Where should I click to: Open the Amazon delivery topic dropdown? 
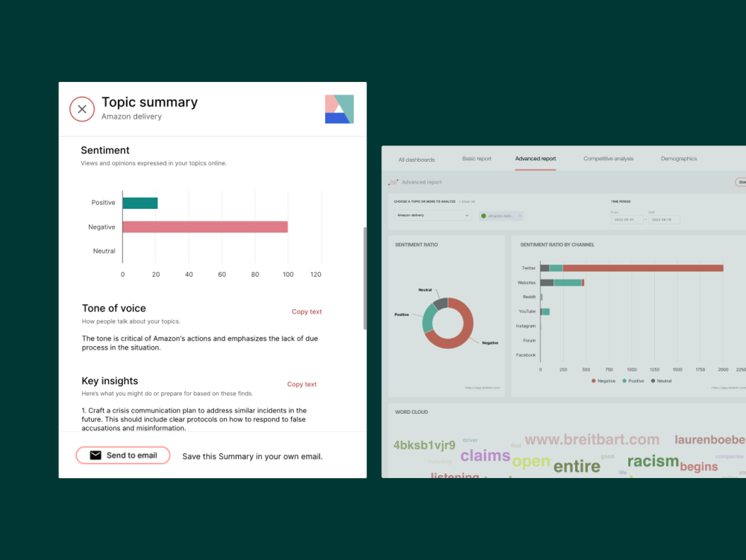pyautogui.click(x=433, y=215)
